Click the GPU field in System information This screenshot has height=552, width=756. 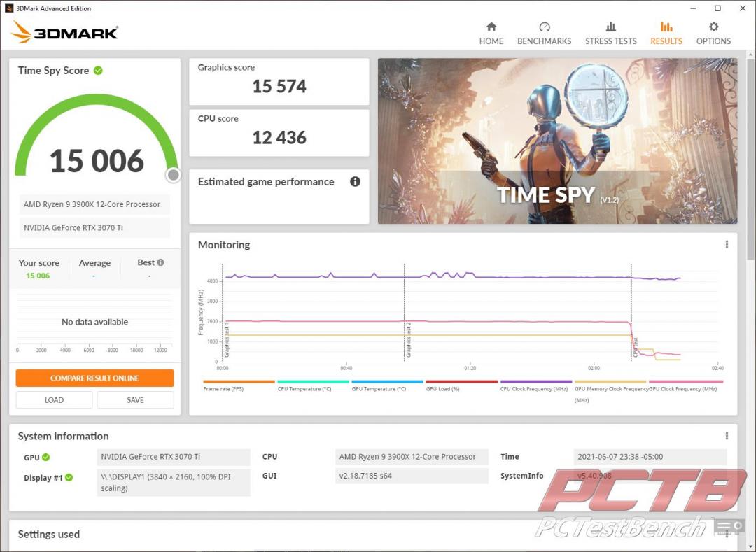click(174, 457)
